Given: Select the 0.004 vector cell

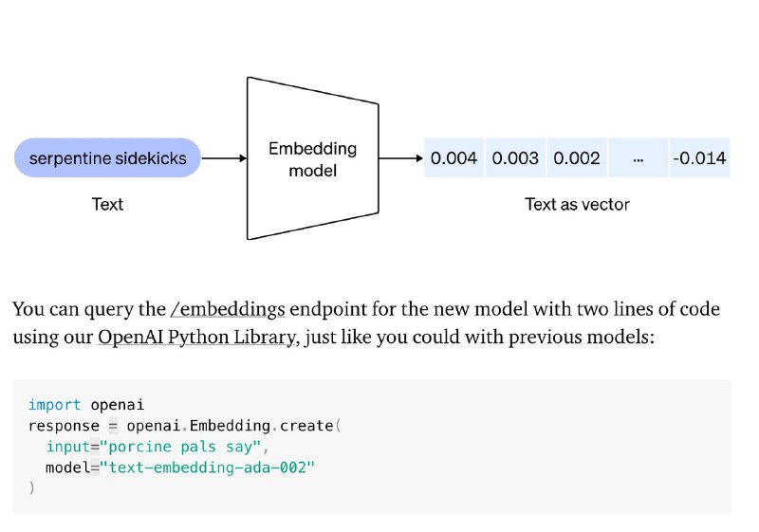Looking at the screenshot, I should [x=454, y=157].
